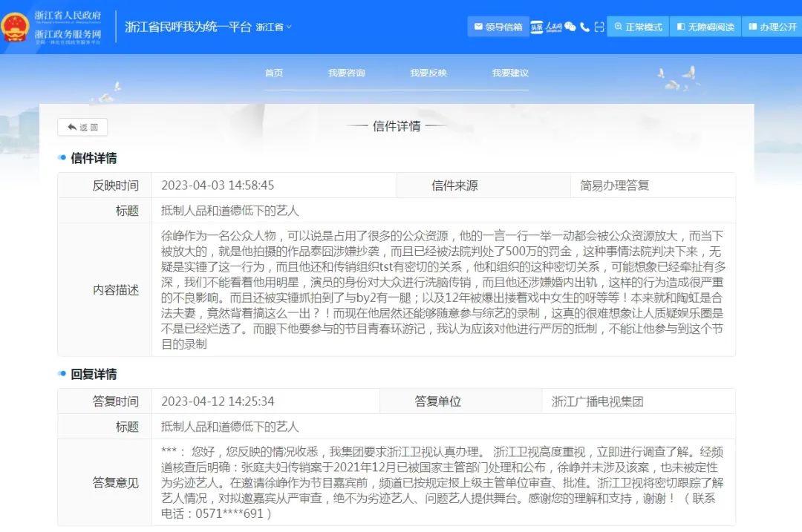Select the 我要反映 navigation item
This screenshot has width=802, height=532.
click(x=428, y=73)
